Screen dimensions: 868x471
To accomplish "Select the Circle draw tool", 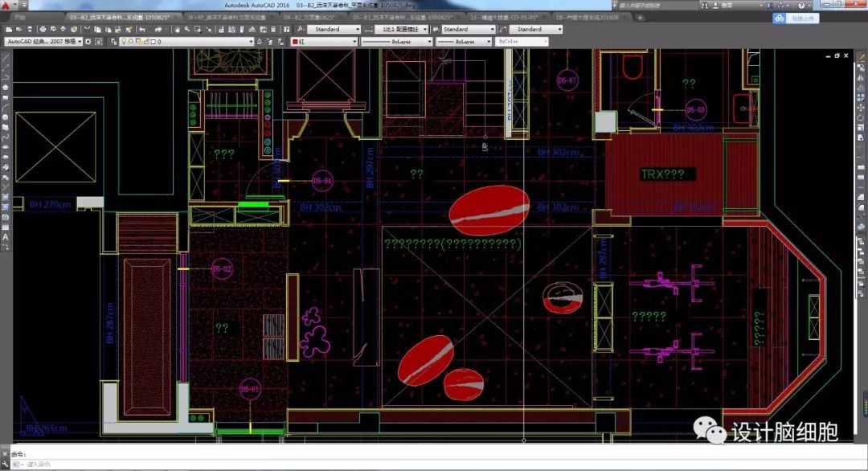I will (x=6, y=117).
